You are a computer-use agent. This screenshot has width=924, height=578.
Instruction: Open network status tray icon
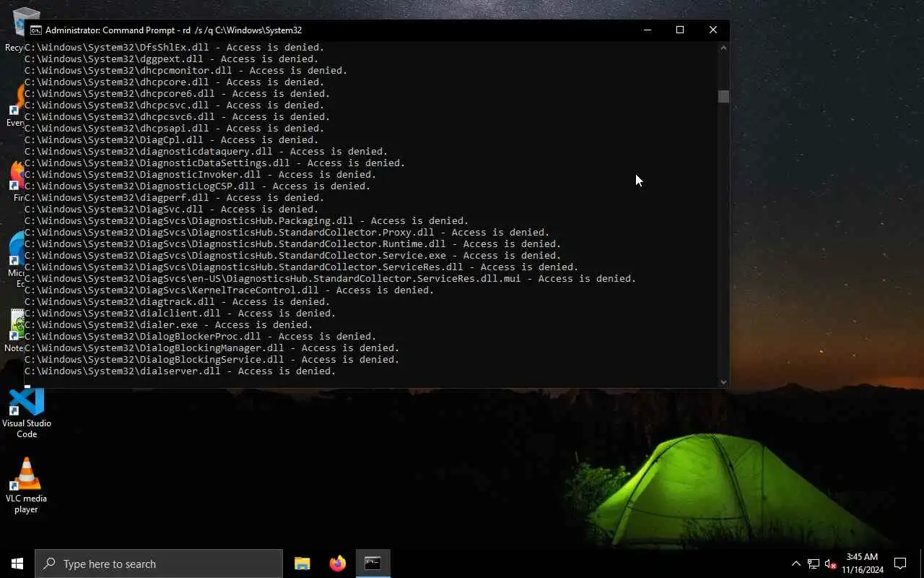click(x=814, y=564)
